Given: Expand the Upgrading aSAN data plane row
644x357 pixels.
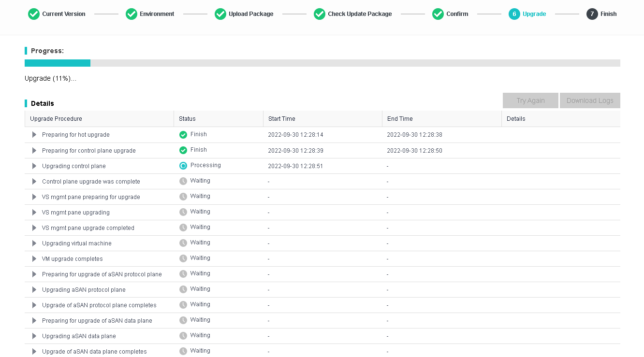Looking at the screenshot, I should pyautogui.click(x=34, y=336).
